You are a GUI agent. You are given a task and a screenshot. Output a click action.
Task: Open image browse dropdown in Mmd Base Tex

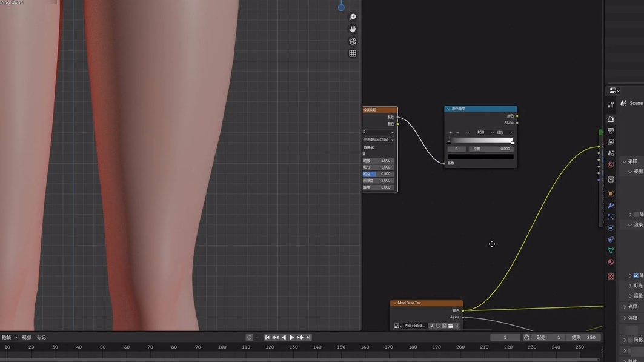click(397, 326)
